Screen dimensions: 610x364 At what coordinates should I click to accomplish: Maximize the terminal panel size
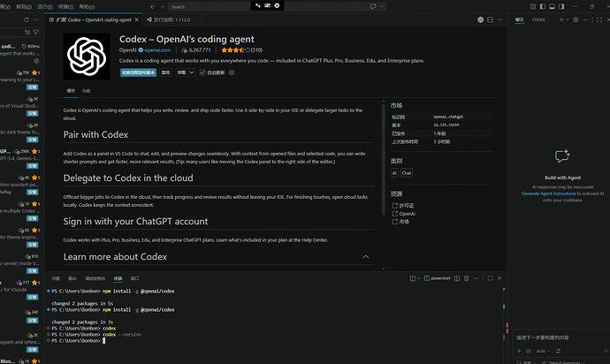click(490, 278)
